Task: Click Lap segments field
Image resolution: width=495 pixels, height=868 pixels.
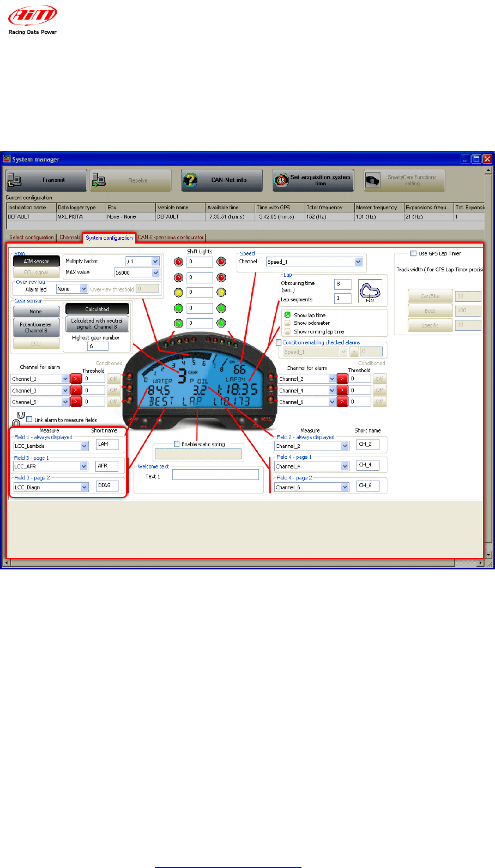Action: pos(343,298)
